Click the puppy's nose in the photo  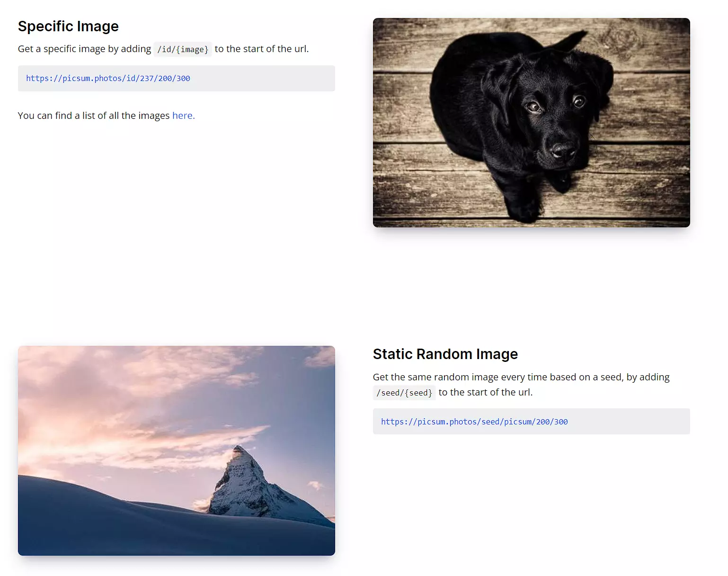(563, 150)
